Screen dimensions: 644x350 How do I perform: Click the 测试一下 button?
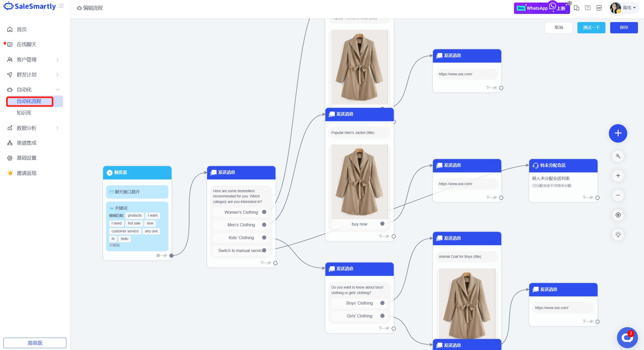(x=591, y=28)
